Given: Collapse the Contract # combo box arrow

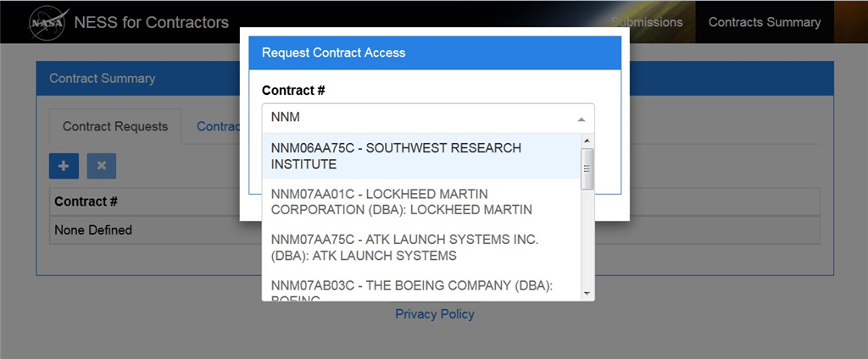Looking at the screenshot, I should coord(581,119).
